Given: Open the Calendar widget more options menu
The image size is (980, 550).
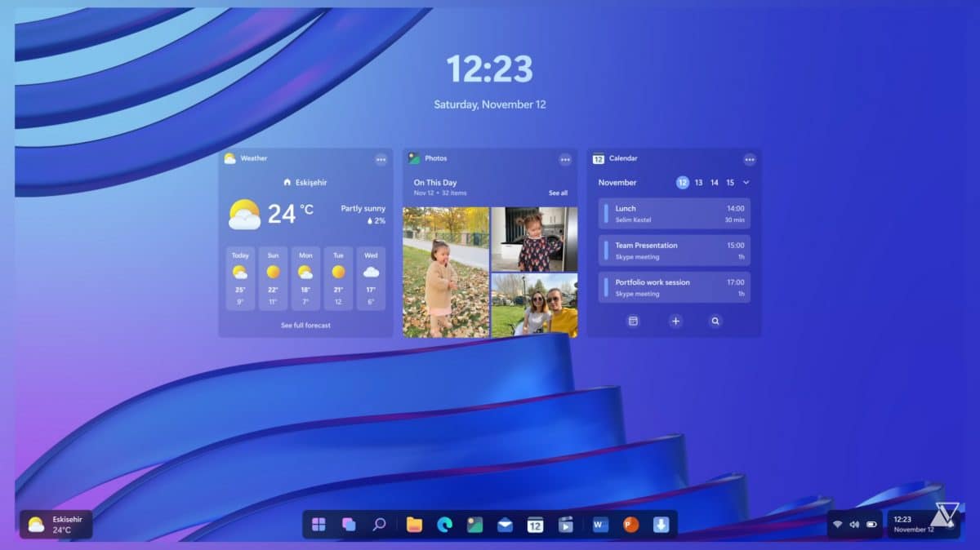Looking at the screenshot, I should tap(751, 159).
